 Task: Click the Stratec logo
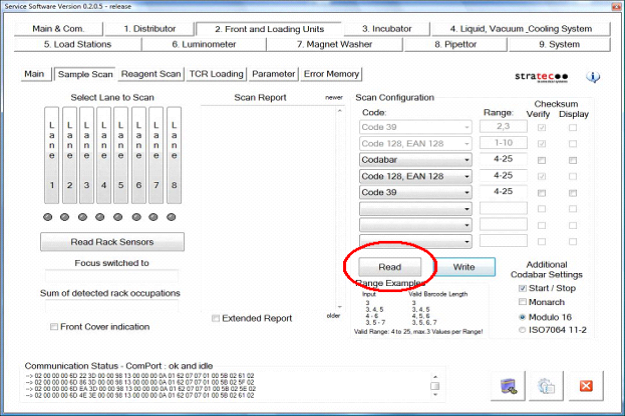[x=544, y=76]
